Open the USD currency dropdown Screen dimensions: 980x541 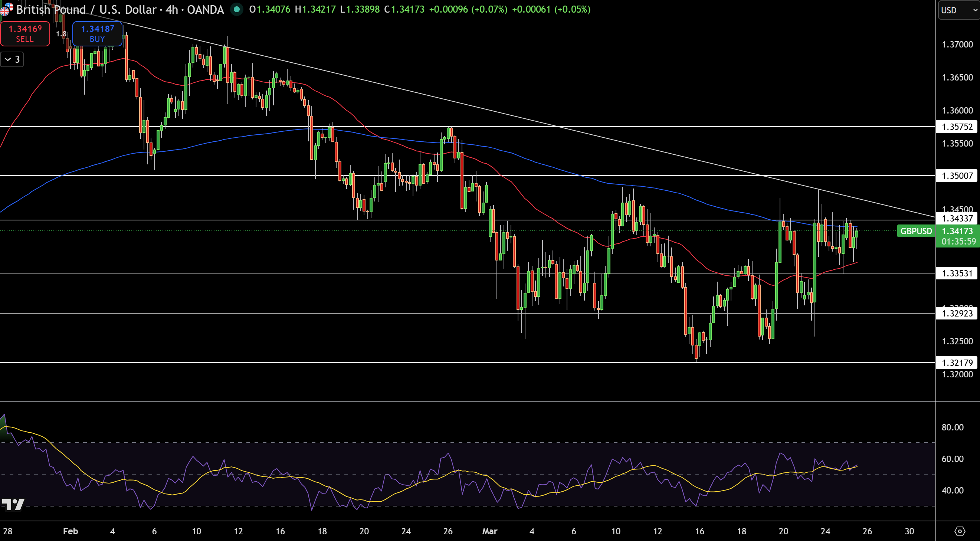959,10
